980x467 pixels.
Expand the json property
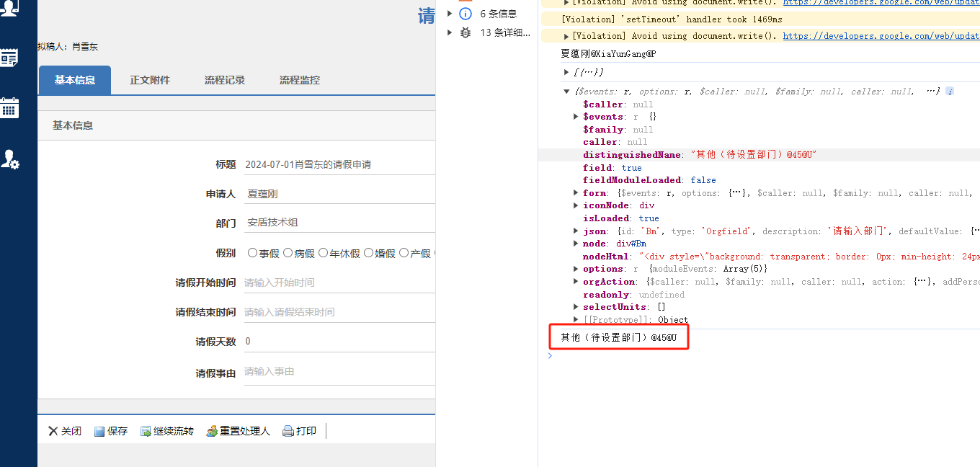pyautogui.click(x=576, y=231)
